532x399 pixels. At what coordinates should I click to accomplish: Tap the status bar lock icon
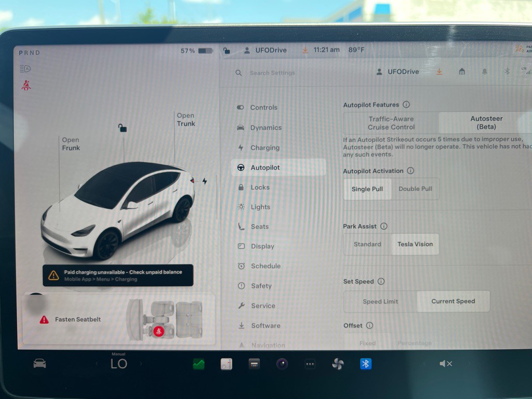click(227, 50)
